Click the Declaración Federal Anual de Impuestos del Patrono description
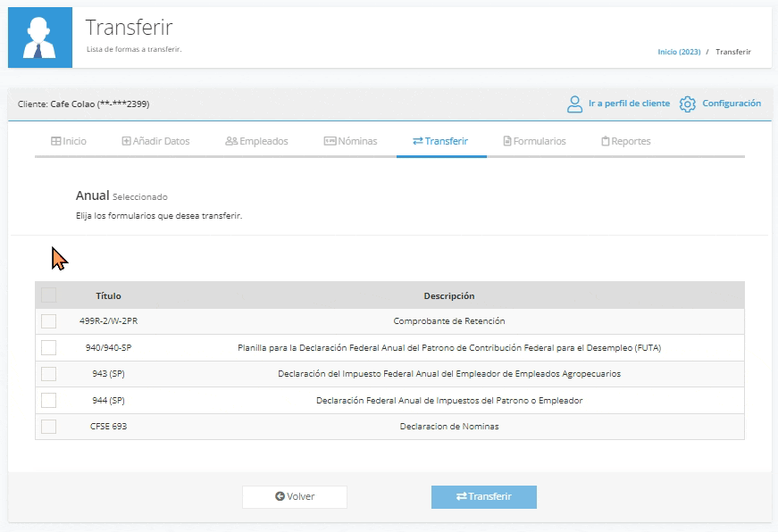Viewport: 778px width, 532px height. [x=449, y=400]
